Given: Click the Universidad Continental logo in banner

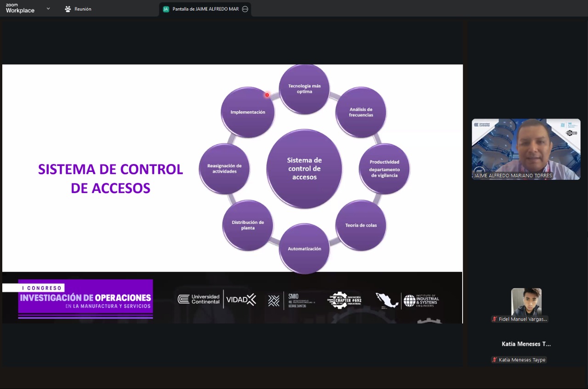Looking at the screenshot, I should (x=199, y=299).
